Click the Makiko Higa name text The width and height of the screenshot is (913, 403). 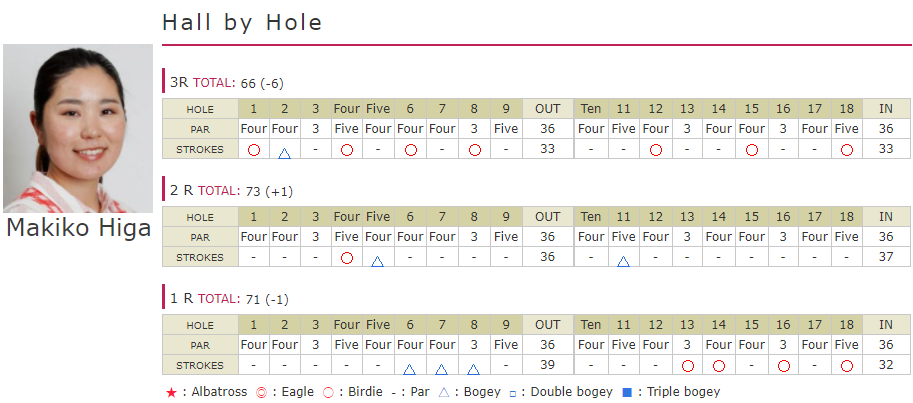tap(79, 228)
